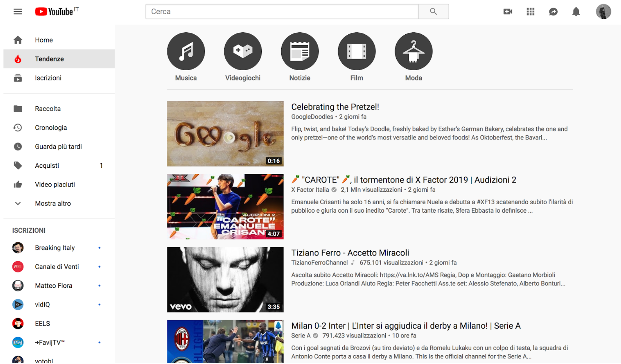Click the Raccolta folder icon
This screenshot has width=621, height=364.
(18, 109)
